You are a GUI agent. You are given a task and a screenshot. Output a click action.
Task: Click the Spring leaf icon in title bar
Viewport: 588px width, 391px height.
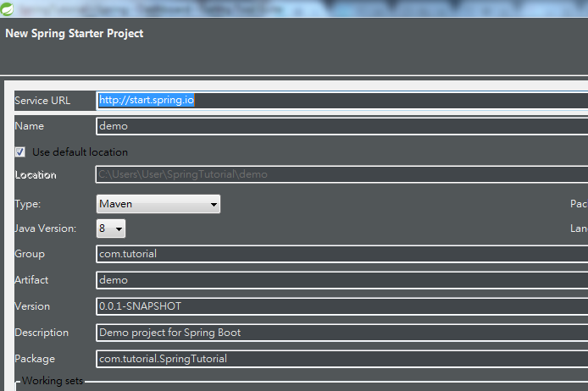pos(7,8)
